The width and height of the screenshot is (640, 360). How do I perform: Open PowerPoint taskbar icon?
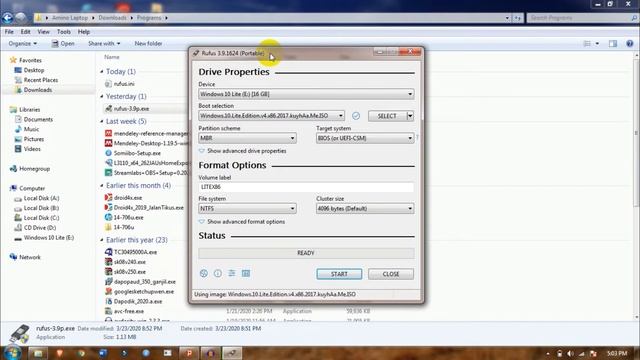click(189, 353)
